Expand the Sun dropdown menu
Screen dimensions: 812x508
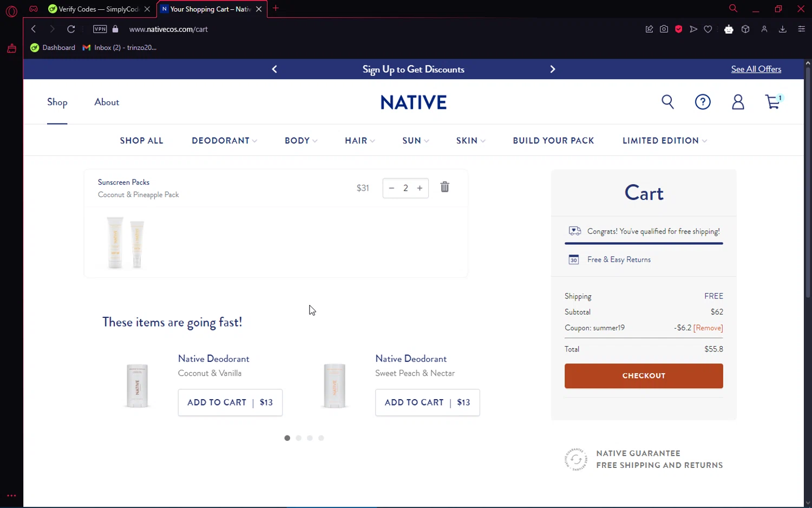point(416,140)
